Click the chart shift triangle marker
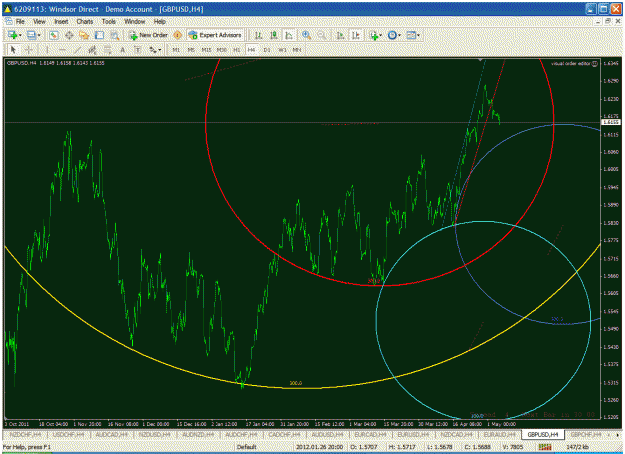Screen dimensions: 625x454 tap(480, 60)
